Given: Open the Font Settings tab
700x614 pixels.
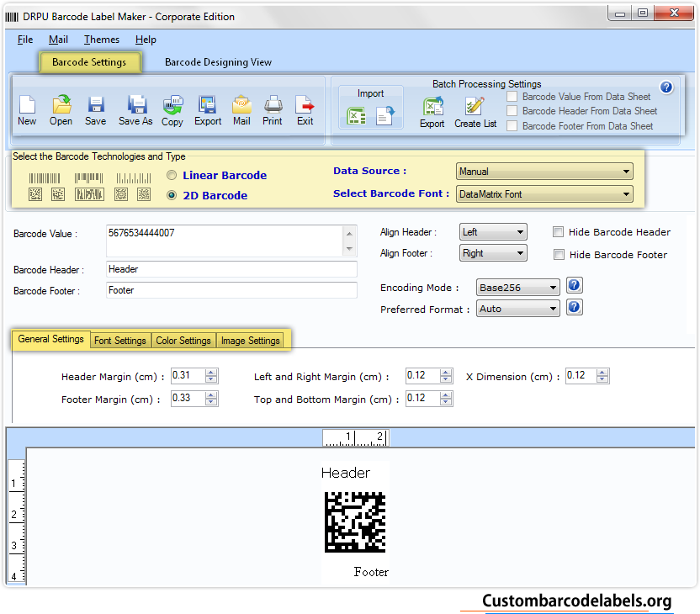Looking at the screenshot, I should pos(120,341).
